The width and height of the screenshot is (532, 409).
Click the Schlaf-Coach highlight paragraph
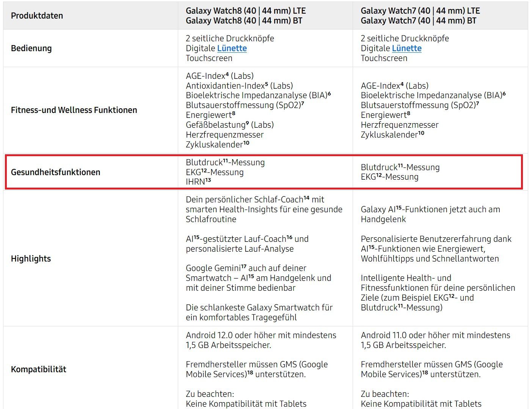pos(264,209)
